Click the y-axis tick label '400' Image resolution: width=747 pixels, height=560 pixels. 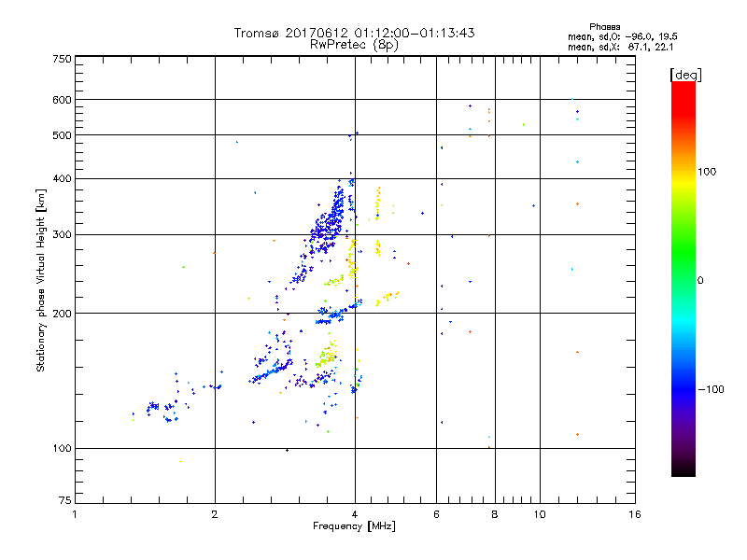[x=62, y=178]
